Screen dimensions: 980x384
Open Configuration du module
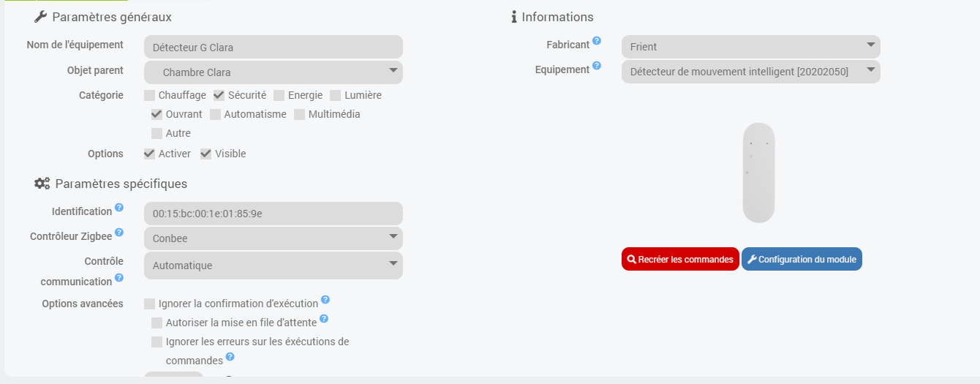[802, 259]
